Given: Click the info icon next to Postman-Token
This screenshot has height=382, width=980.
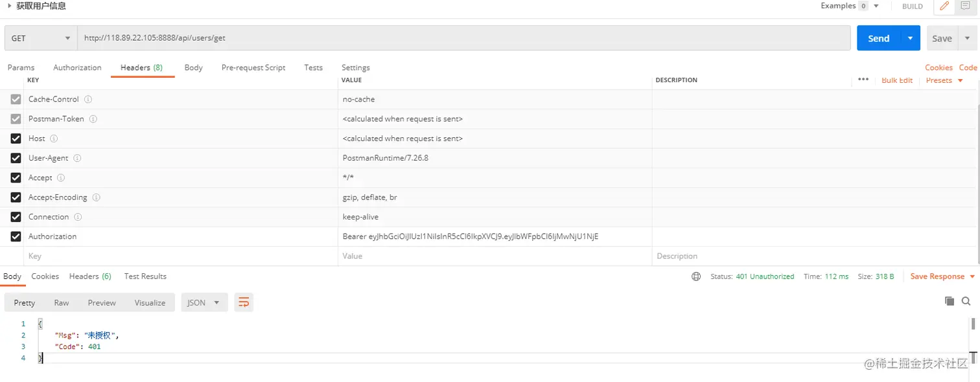Looking at the screenshot, I should coord(93,119).
